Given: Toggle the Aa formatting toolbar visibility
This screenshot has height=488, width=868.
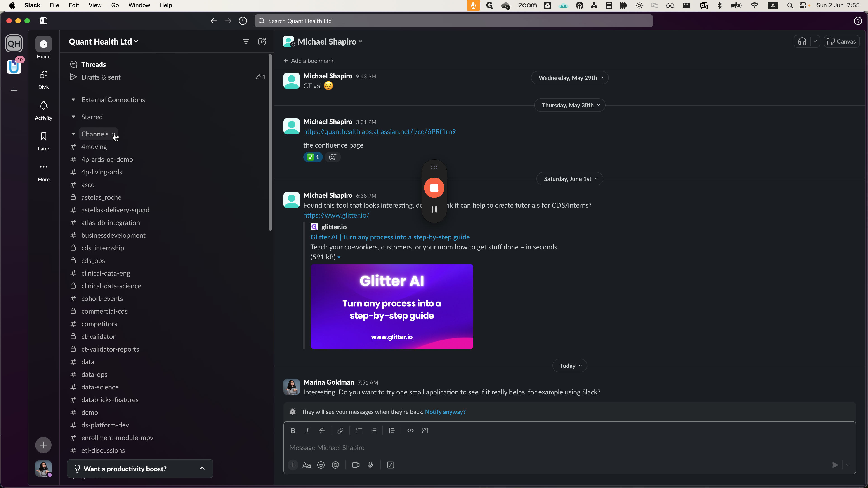Looking at the screenshot, I should [x=306, y=465].
